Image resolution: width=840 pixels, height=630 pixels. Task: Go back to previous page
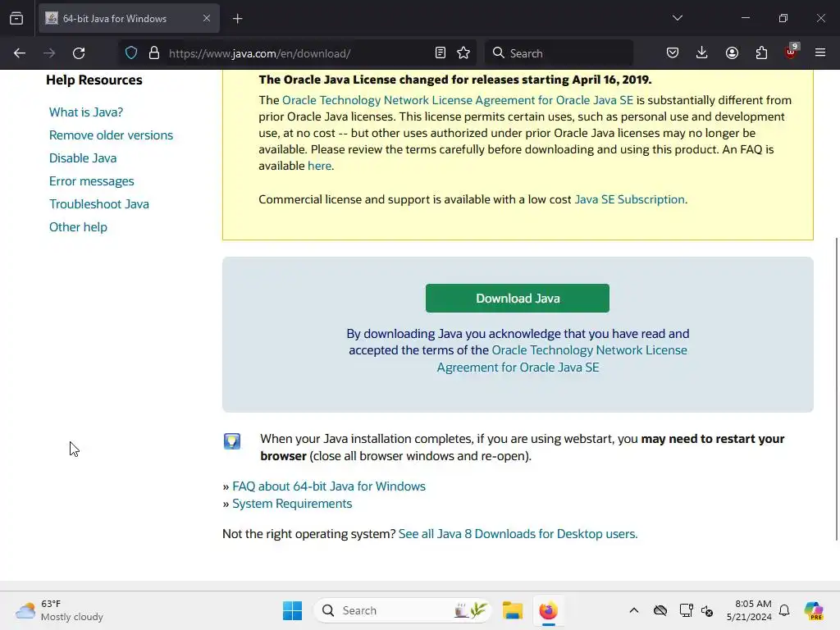point(20,53)
